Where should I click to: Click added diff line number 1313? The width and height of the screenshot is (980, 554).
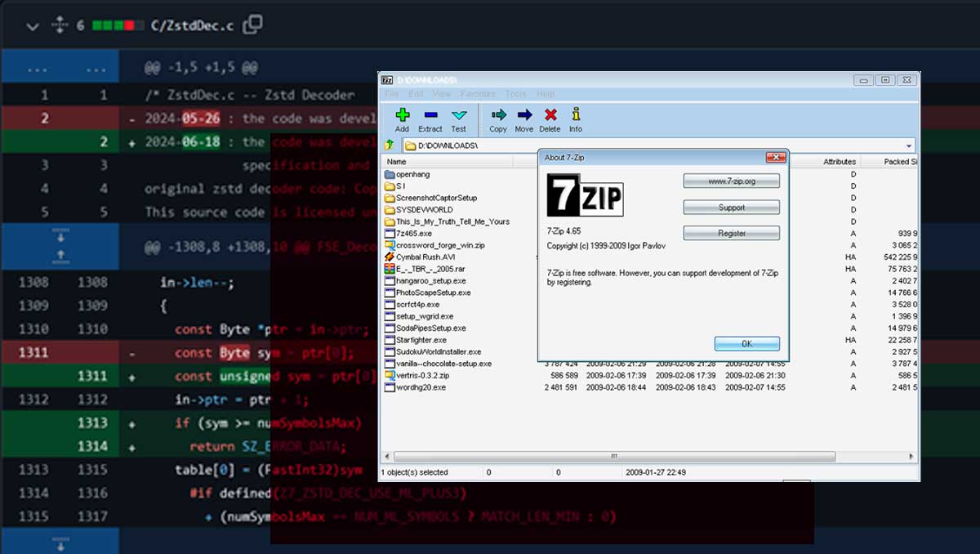tap(92, 423)
